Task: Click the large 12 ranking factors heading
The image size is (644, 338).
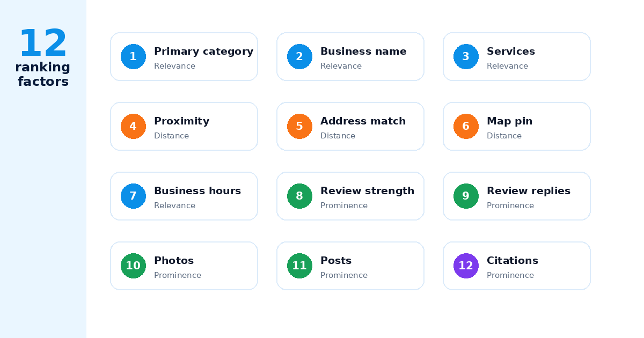Action: click(43, 58)
